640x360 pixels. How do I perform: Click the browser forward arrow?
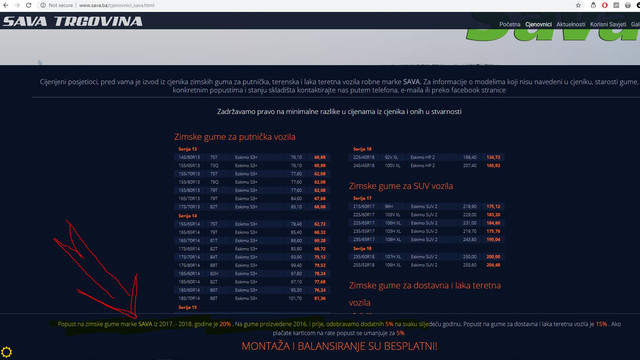point(17,5)
